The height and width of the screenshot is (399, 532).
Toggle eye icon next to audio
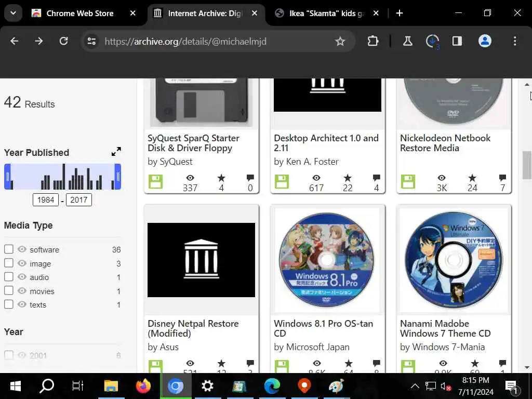[22, 277]
